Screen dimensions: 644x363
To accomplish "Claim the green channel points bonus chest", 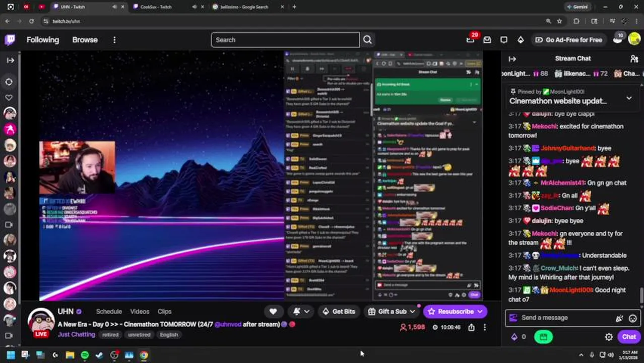I will 543,337.
